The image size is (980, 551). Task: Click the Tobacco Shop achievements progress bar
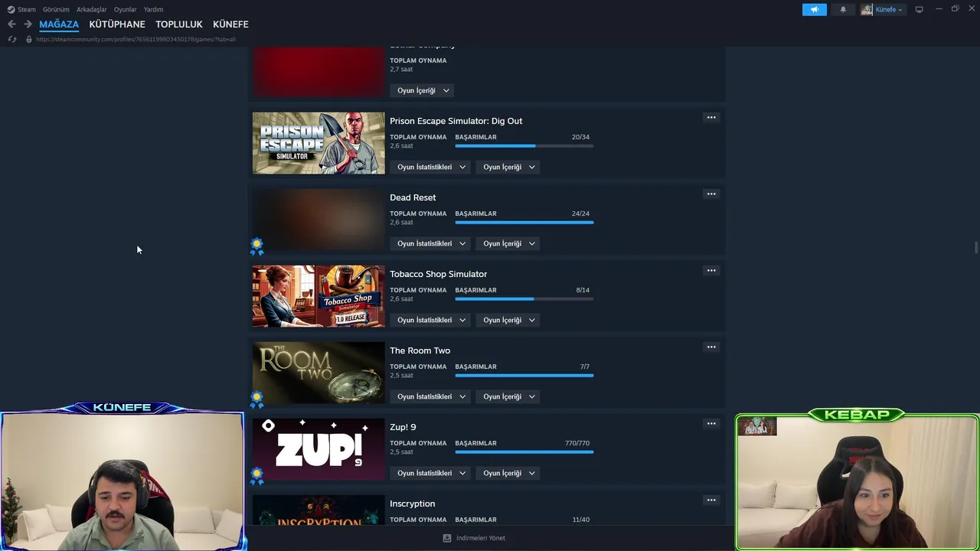(x=524, y=299)
